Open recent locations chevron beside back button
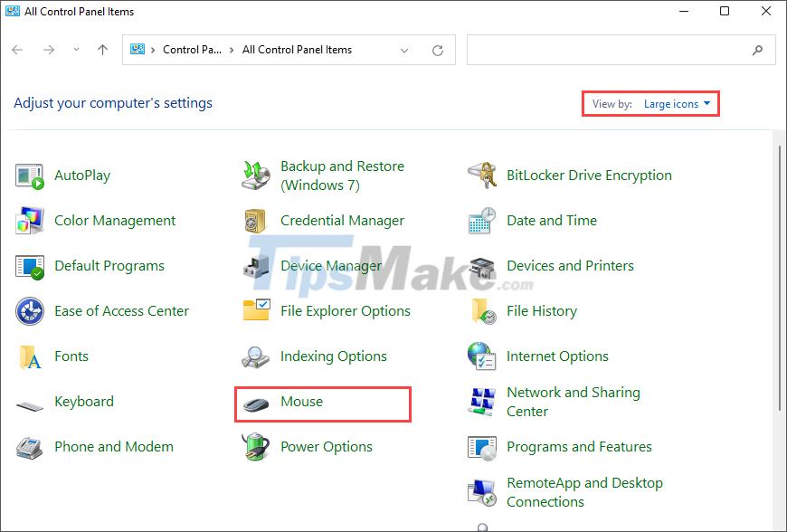Screen dimensions: 787x532 click(x=76, y=50)
